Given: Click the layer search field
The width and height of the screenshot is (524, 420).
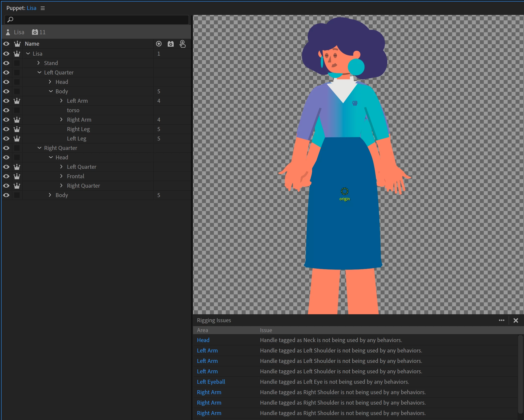Looking at the screenshot, I should (97, 20).
